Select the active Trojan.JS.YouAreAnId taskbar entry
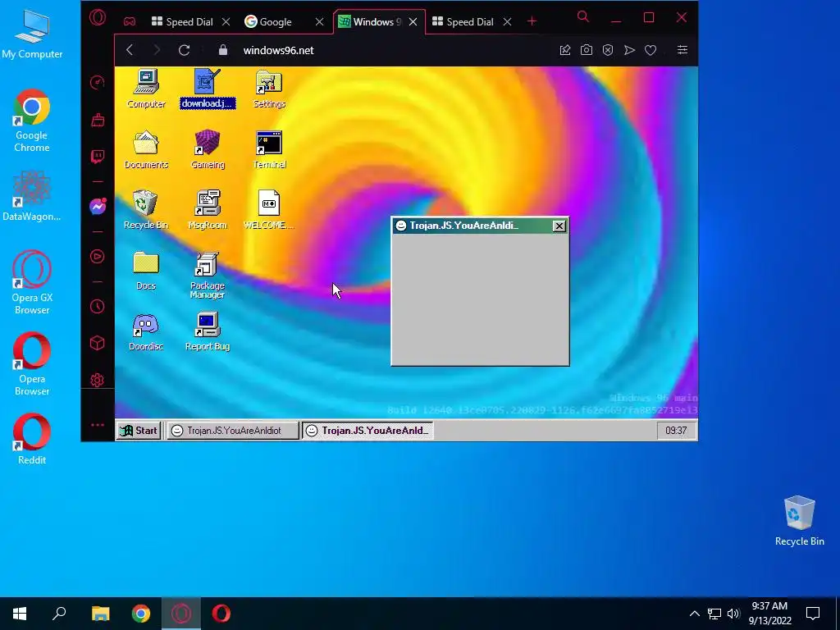Image resolution: width=840 pixels, height=630 pixels. coord(368,430)
